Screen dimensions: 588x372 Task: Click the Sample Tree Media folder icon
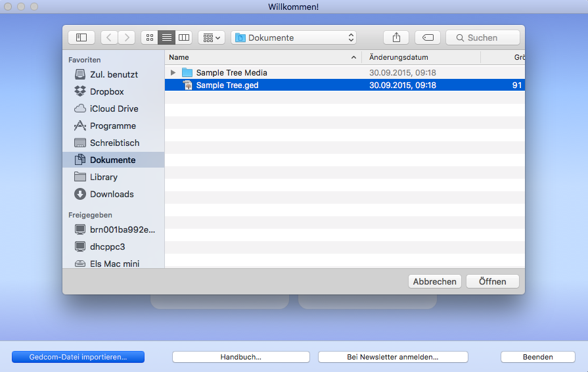pyautogui.click(x=187, y=72)
